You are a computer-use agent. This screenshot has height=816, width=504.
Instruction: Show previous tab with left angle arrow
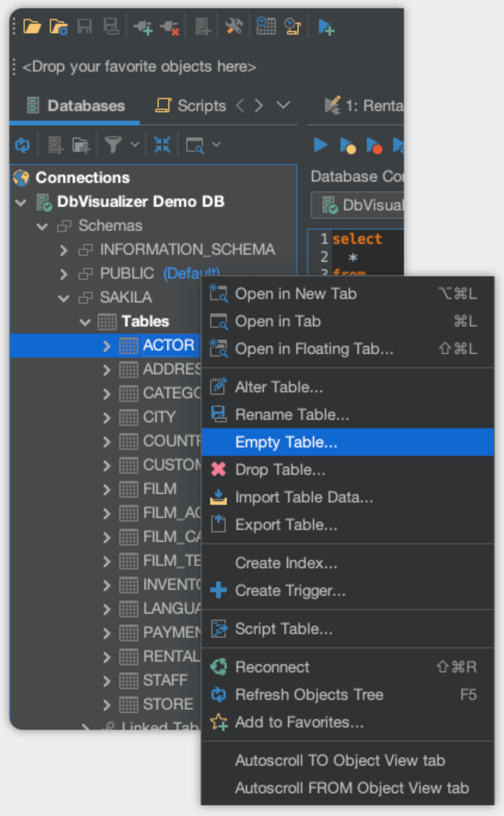point(240,106)
